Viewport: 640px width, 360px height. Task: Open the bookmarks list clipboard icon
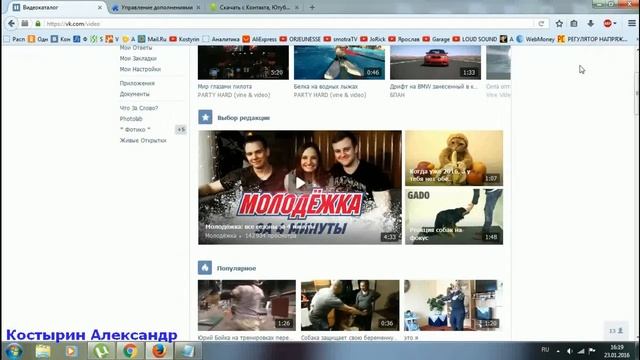pyautogui.click(x=574, y=24)
